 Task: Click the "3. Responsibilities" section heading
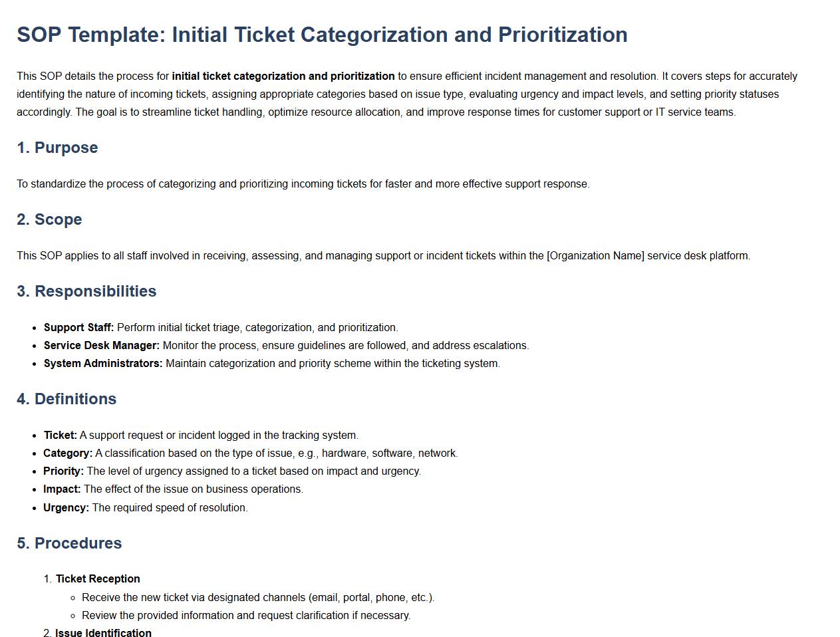tap(86, 291)
